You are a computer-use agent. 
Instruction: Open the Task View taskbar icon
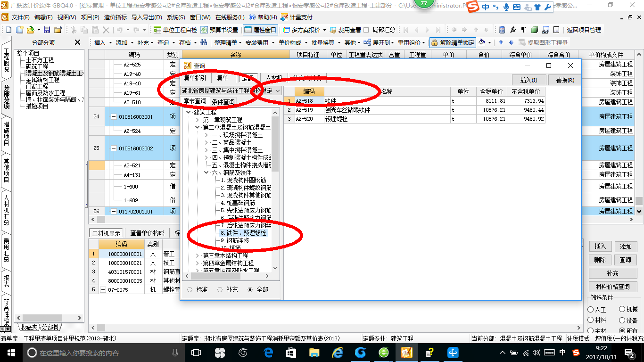[x=196, y=352]
